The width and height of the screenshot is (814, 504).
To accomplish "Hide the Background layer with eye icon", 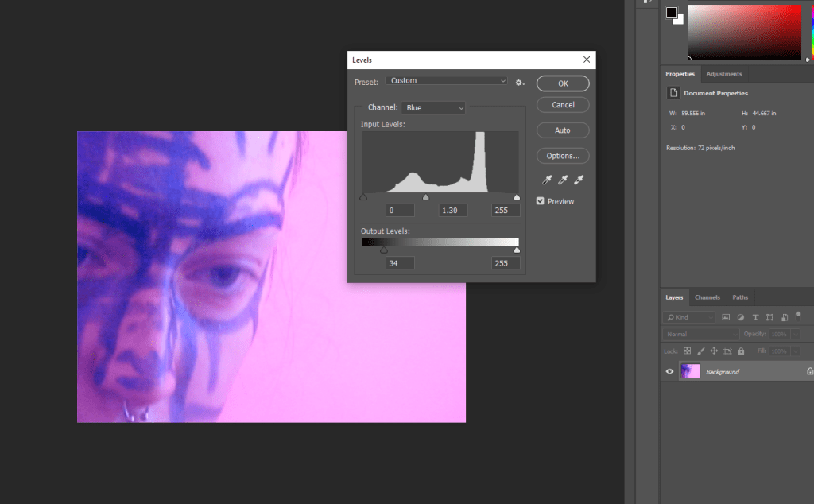I will tap(669, 371).
